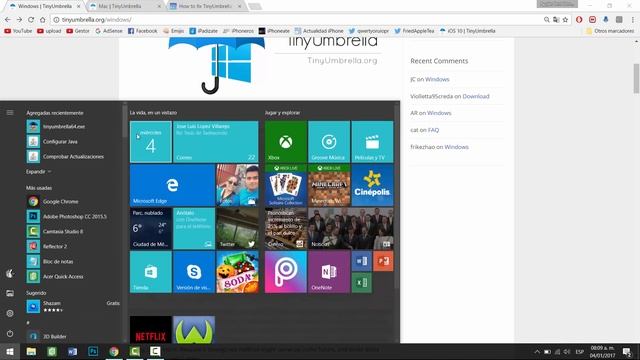The image size is (640, 360).
Task: Switch to the Mac | TinyUmbrella tab
Action: tap(124, 6)
